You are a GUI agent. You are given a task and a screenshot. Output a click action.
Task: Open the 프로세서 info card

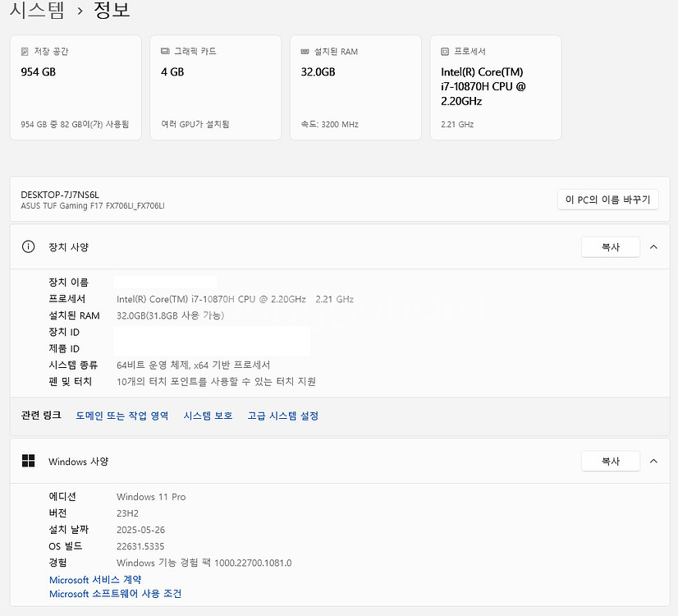click(496, 87)
